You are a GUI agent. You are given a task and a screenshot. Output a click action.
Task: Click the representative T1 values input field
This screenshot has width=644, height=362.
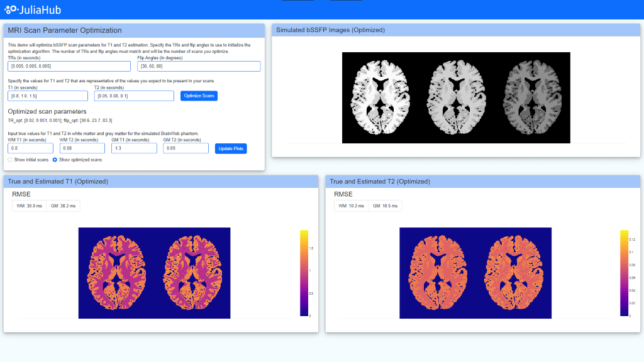48,96
